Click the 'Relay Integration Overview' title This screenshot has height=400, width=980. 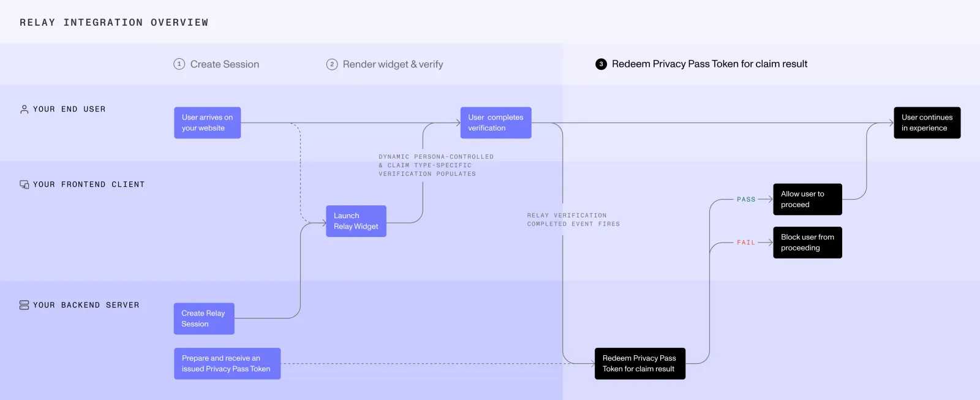(114, 23)
